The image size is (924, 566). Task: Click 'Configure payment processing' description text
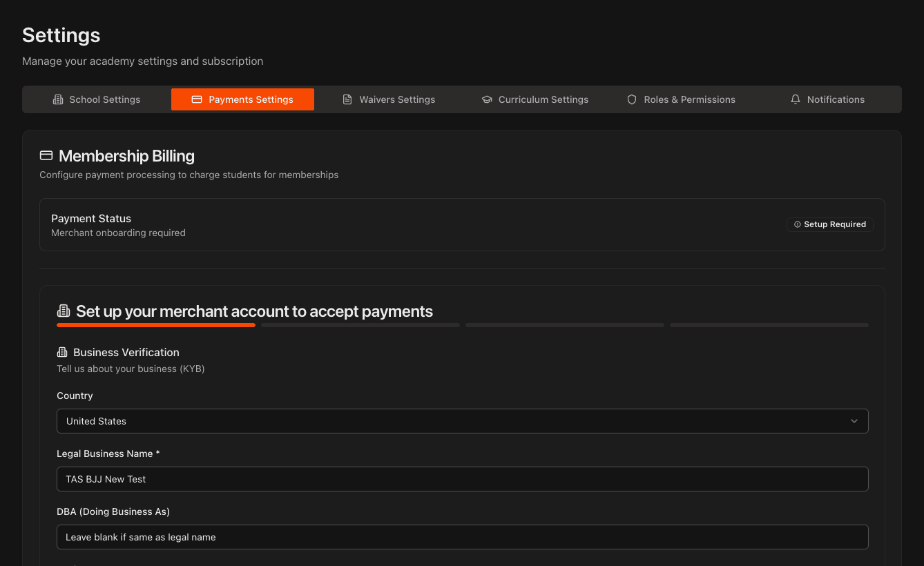pos(189,175)
